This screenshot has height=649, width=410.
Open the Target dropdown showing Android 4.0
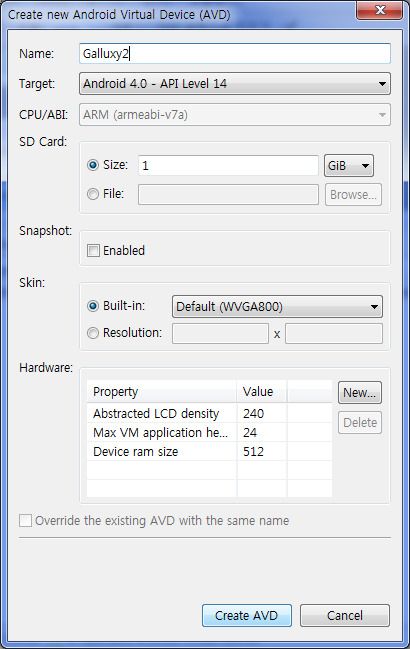(x=235, y=84)
